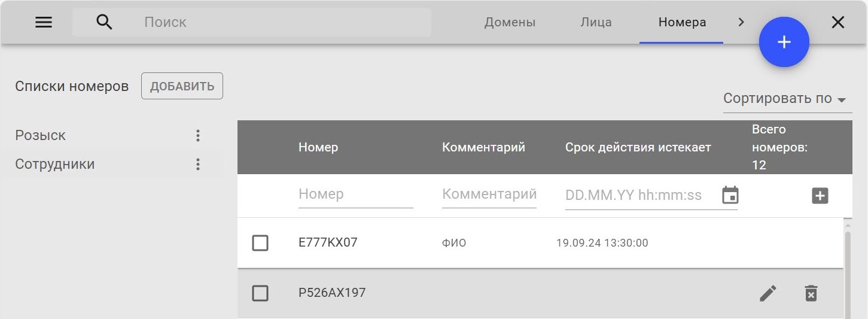The height and width of the screenshot is (319, 868).
Task: Click the search magnifier icon
Action: click(x=104, y=22)
